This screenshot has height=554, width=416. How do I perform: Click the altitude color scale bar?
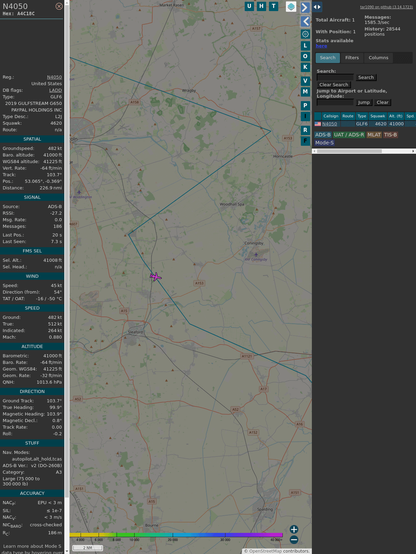(x=176, y=535)
